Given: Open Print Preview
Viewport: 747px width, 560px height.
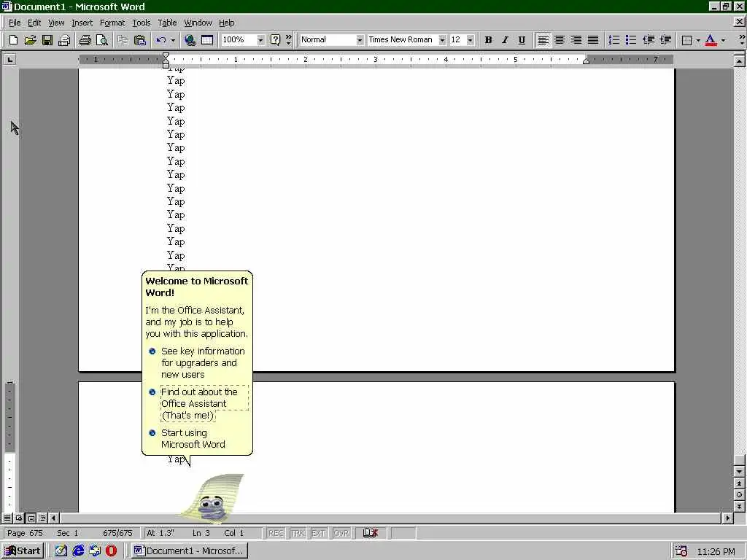Looking at the screenshot, I should tap(102, 40).
